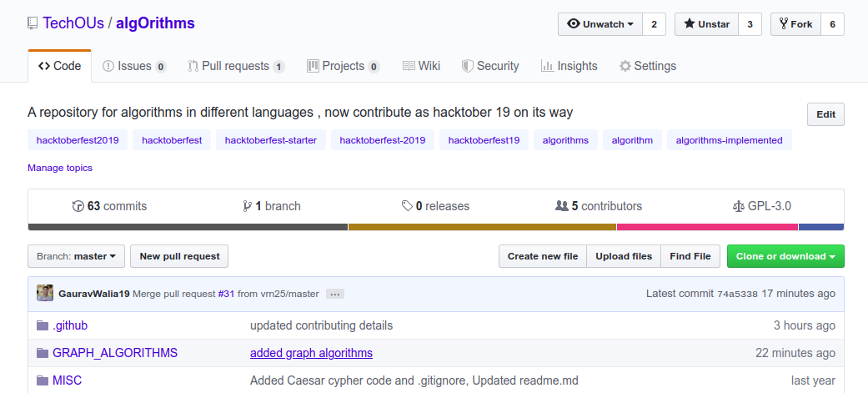View the 0 releases link
The image size is (868, 393).
point(435,206)
